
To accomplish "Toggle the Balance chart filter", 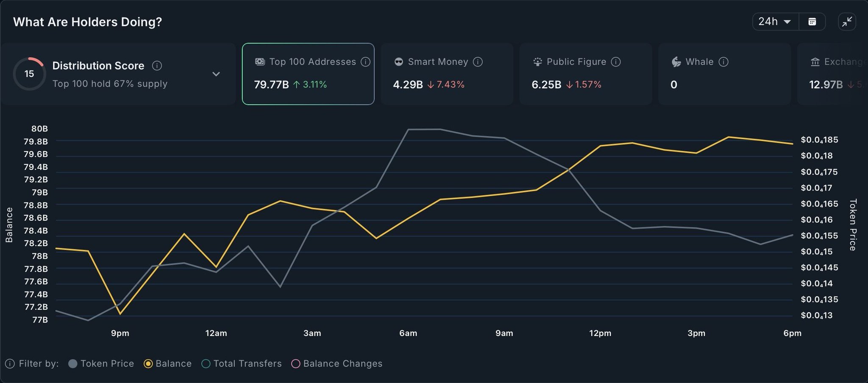I will [168, 364].
